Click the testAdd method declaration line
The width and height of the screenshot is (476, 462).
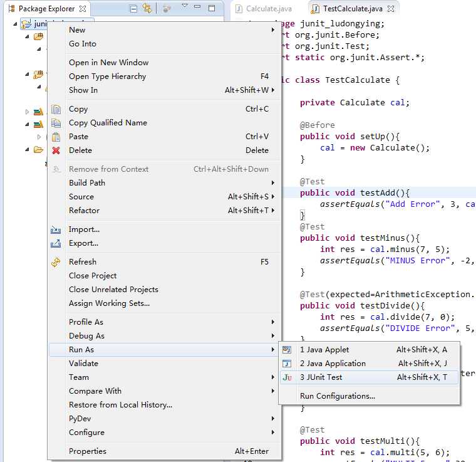coord(354,193)
